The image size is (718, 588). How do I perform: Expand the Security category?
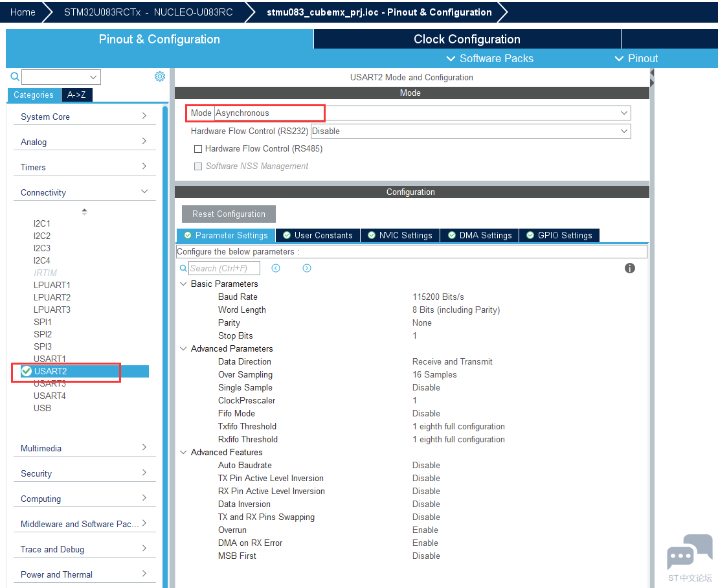click(x=85, y=473)
